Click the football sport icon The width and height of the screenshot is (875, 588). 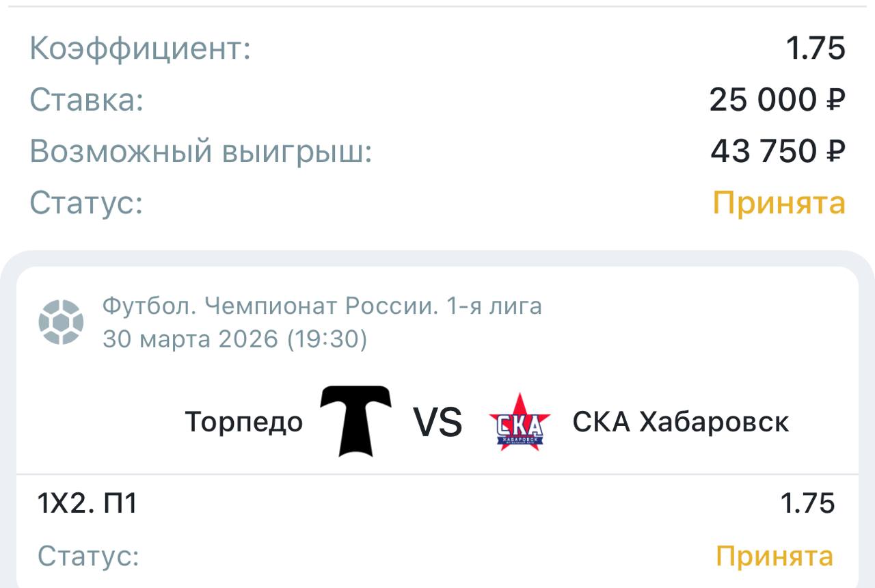[61, 322]
